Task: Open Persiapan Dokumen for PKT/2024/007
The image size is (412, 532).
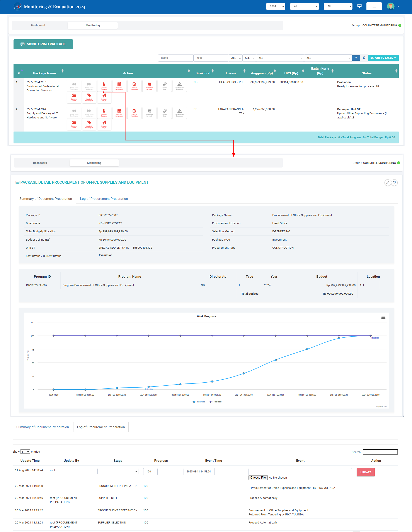Action: 104,86
